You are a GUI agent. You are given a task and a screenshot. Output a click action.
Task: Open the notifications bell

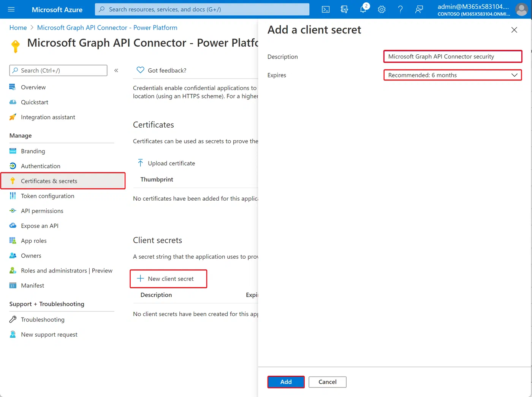click(363, 9)
